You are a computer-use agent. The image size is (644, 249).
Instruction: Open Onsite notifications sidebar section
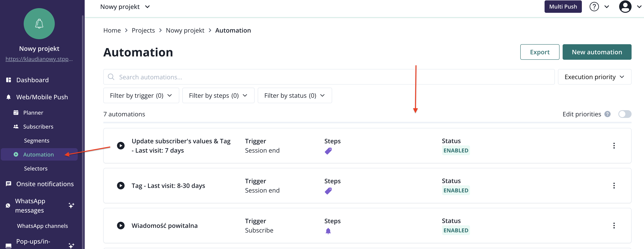tap(45, 184)
